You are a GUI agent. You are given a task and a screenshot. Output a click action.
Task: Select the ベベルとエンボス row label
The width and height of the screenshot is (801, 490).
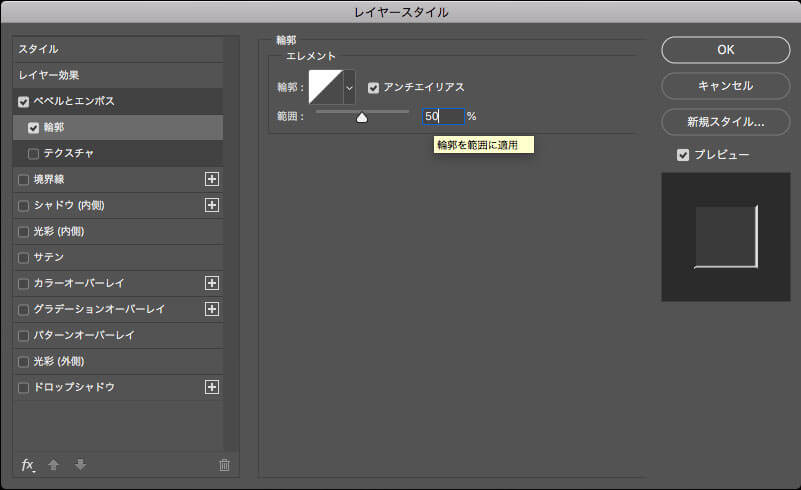[74, 101]
